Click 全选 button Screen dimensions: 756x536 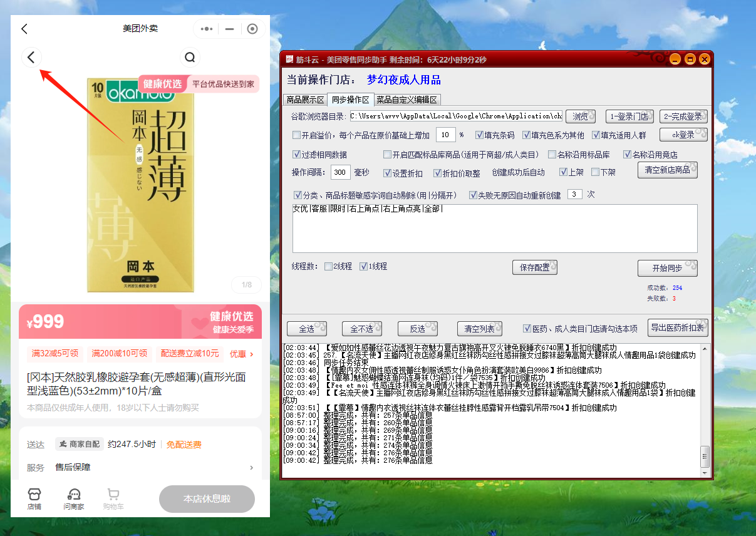click(x=307, y=329)
